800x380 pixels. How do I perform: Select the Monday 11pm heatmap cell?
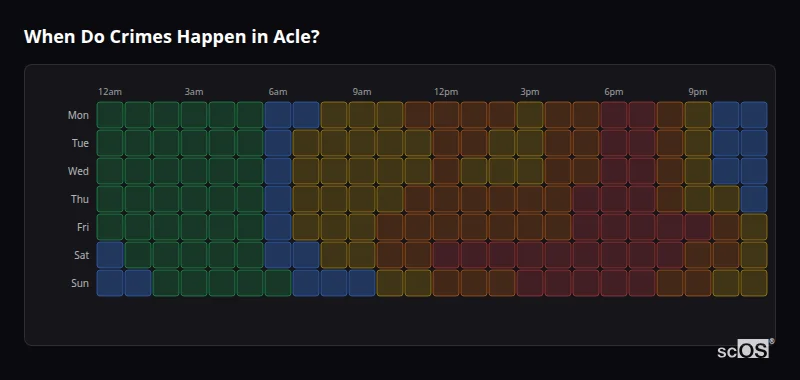[754, 115]
